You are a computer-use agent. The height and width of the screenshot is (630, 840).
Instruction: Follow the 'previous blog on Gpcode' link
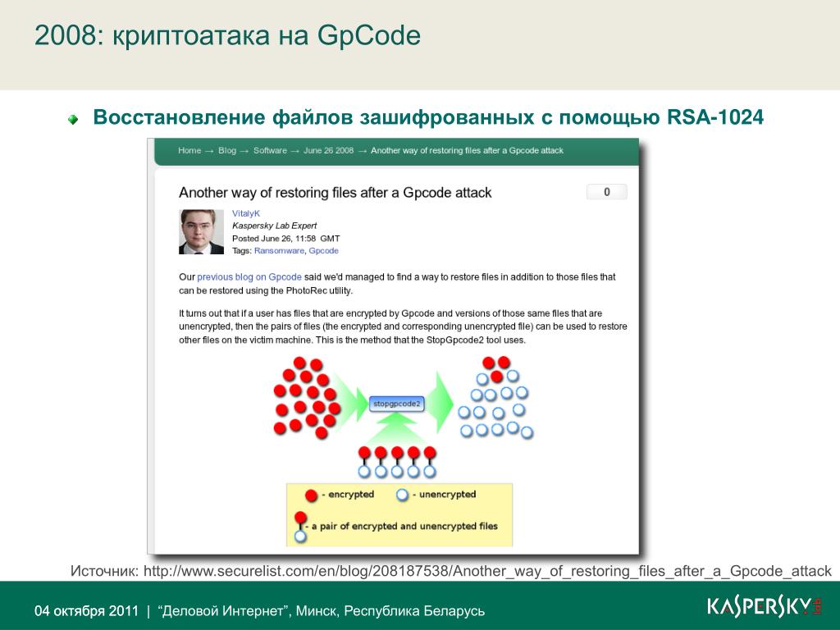(249, 277)
